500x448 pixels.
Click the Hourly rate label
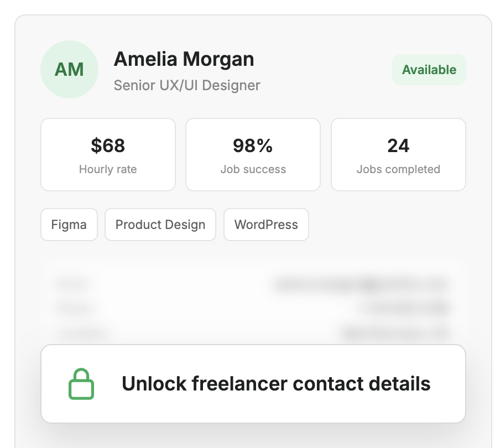point(108,169)
